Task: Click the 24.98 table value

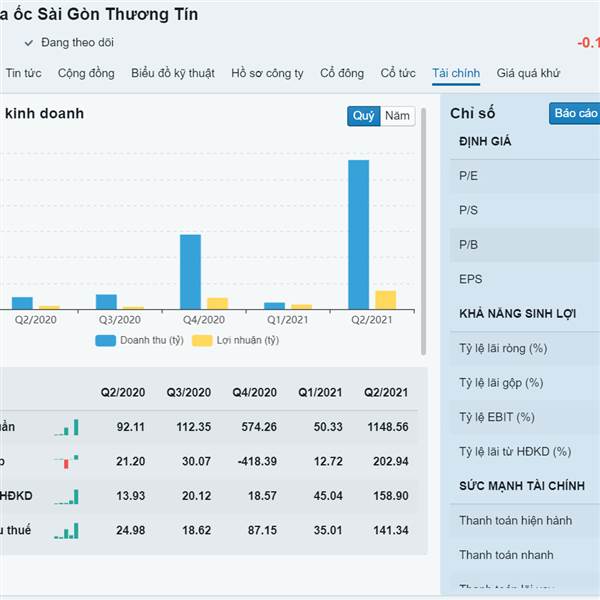Action: pos(130,530)
